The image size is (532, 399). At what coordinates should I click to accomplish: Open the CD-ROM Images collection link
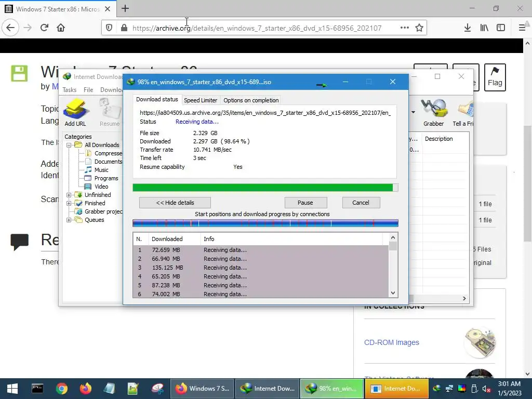coord(392,342)
